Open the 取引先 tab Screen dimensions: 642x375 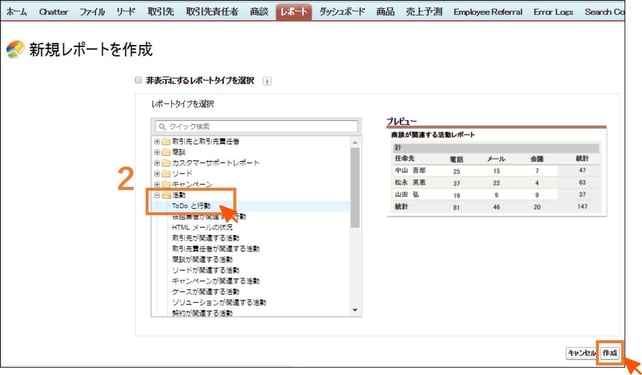coord(160,12)
